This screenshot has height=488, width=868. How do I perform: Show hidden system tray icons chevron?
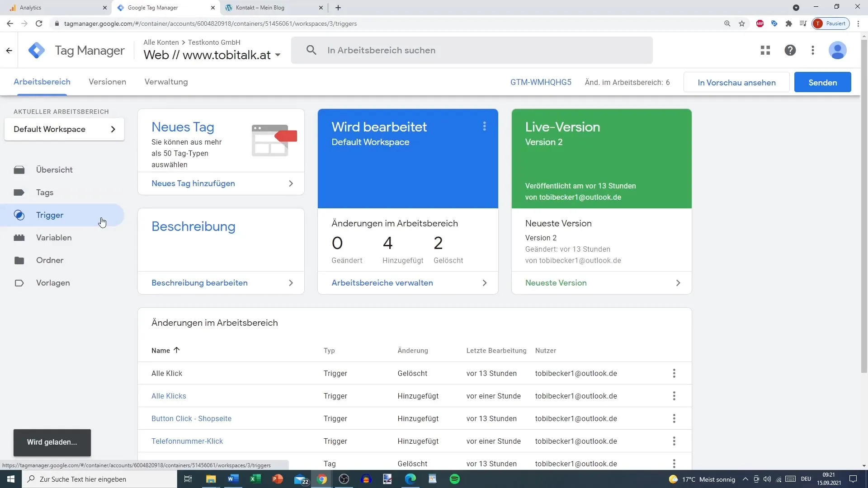(x=745, y=479)
